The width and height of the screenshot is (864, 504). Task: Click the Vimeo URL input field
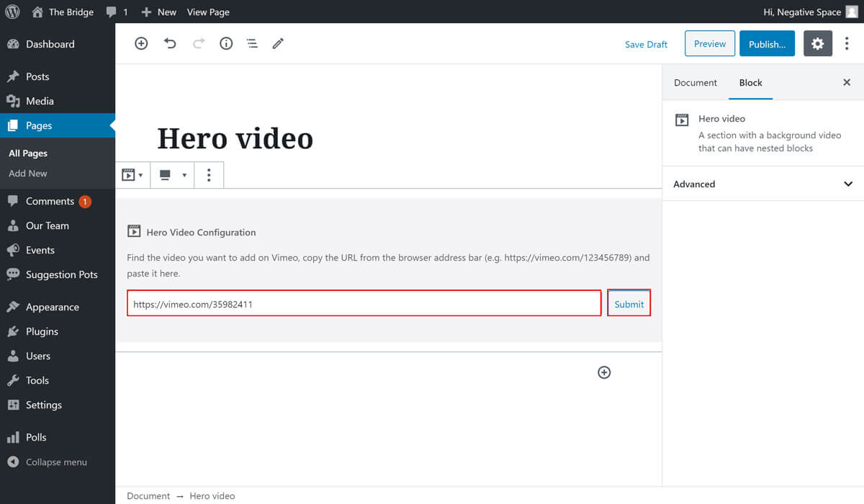(x=364, y=304)
